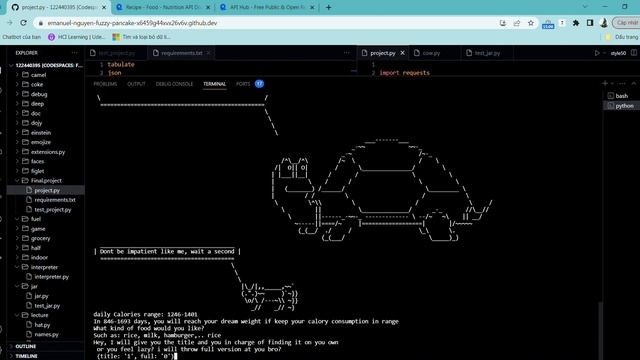Open the PORTS panel tab
Screen dimensions: 640x360
[243, 84]
